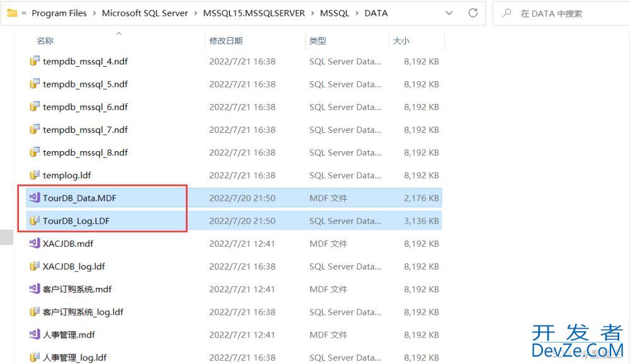
Task: Click the left pane scrollbar thumb
Action: [6, 237]
